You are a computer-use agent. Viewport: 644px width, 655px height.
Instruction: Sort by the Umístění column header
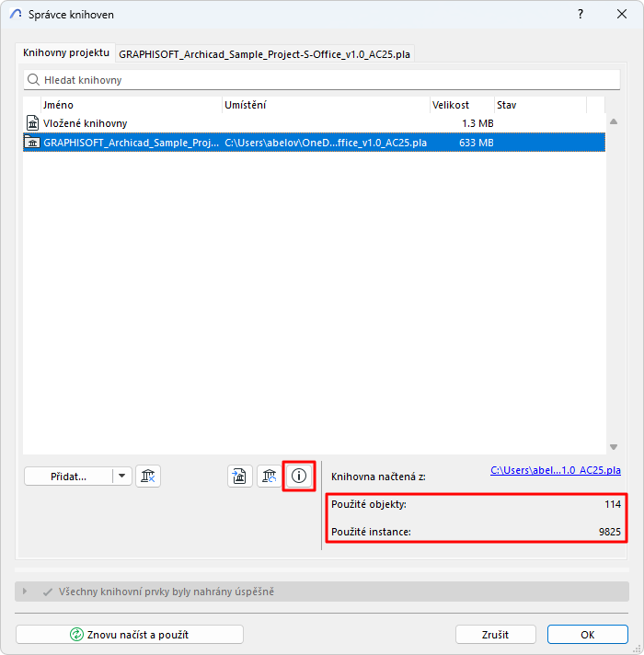(326, 105)
